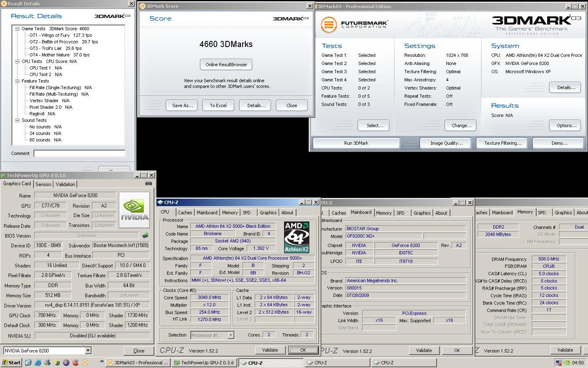Click the NVIDIA logo in GPU-Z
Image resolution: width=588 pixels, height=368 pixels.
[x=134, y=211]
